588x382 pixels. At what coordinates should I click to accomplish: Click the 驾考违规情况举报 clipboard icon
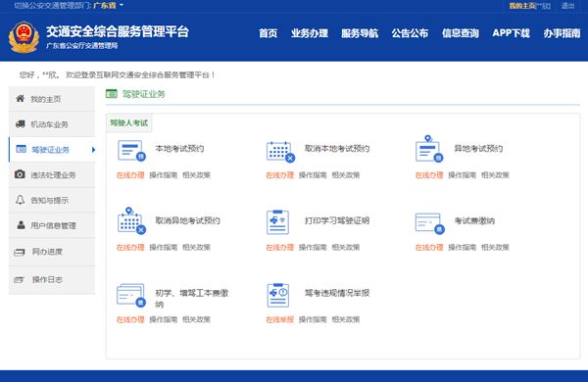point(278,296)
